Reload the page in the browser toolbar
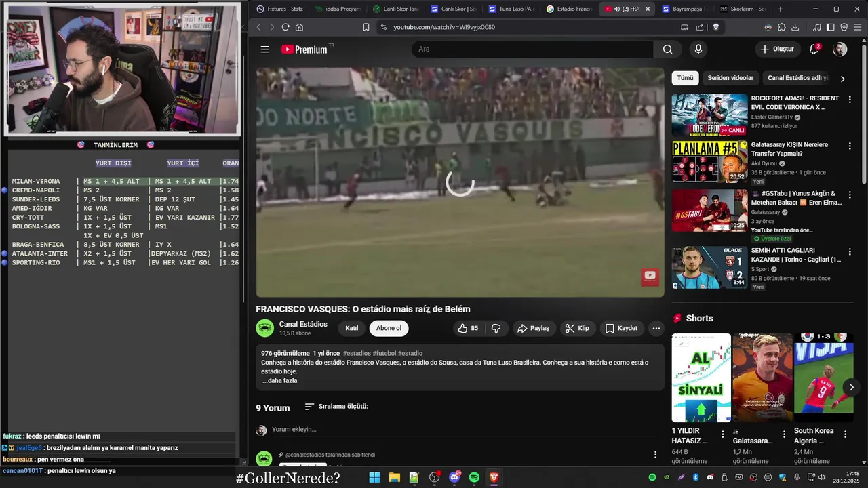Image resolution: width=868 pixels, height=488 pixels. 285,27
